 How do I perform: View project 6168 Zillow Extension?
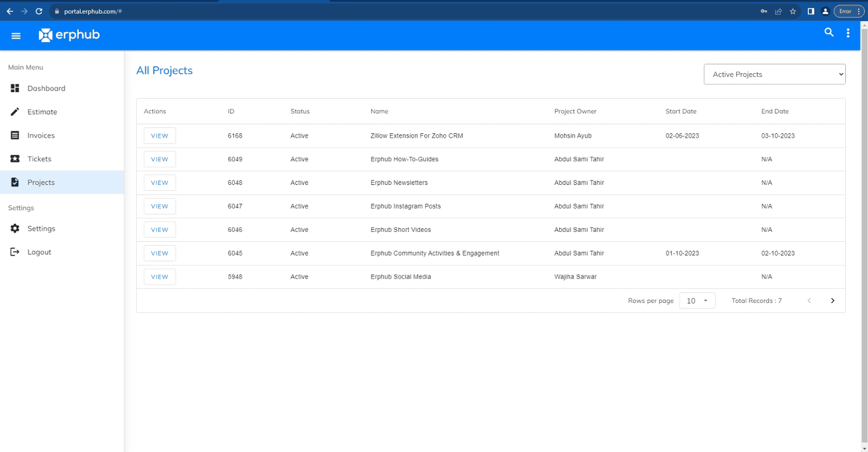(x=159, y=136)
